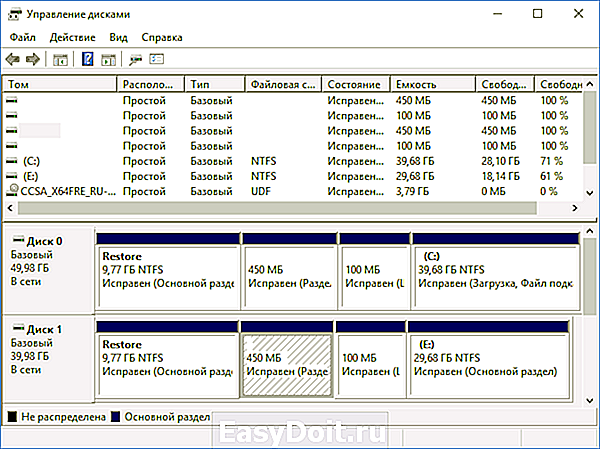The height and width of the screenshot is (449, 600).
Task: Click dark blue Основной раздел legend swatch
Action: tap(116, 416)
